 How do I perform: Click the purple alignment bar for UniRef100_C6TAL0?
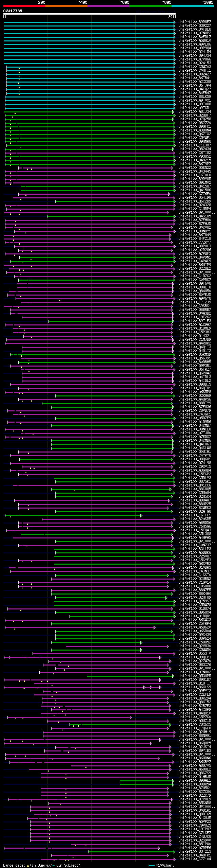90,175
